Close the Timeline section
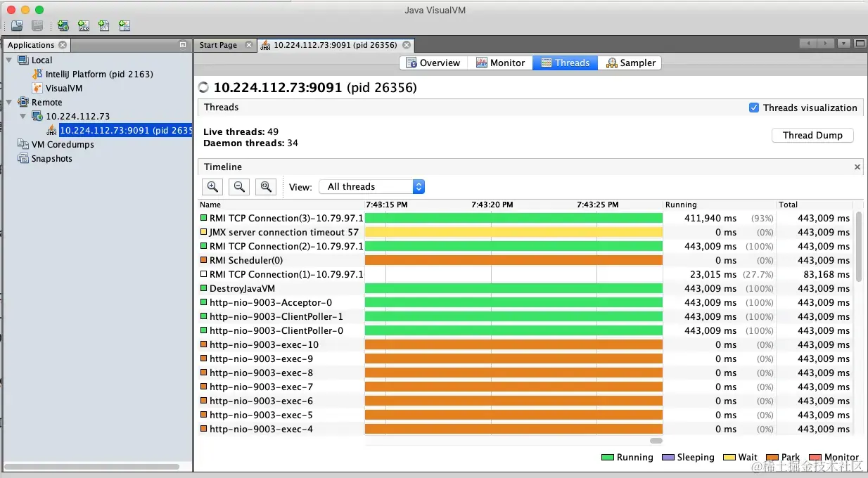868x478 pixels. point(857,167)
